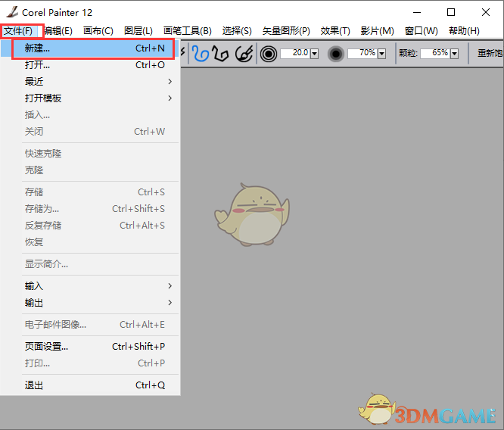Open the 65% grain dropdown arrow

[x=454, y=54]
